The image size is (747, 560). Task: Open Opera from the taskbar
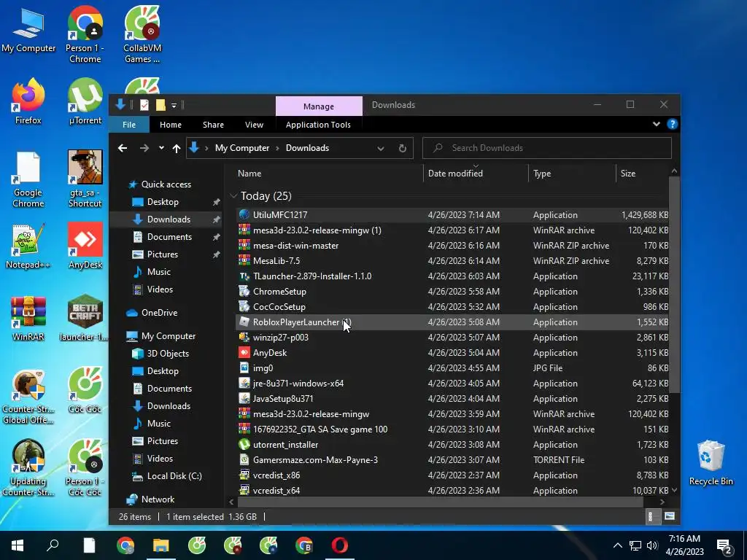[x=340, y=545]
